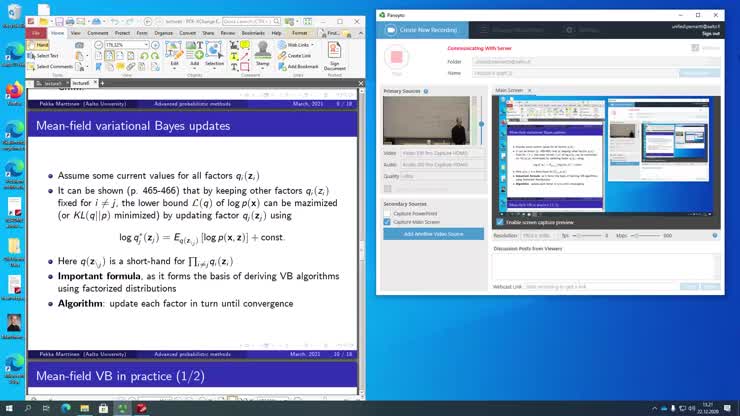Screen dimensions: 740x416
Task: Click Add Bookmark in the Links group
Action: (298, 67)
